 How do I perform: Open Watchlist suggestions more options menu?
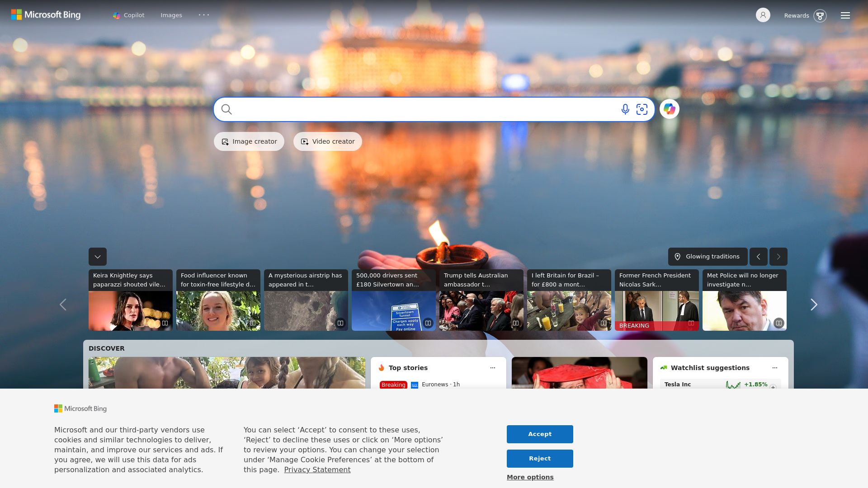point(774,368)
